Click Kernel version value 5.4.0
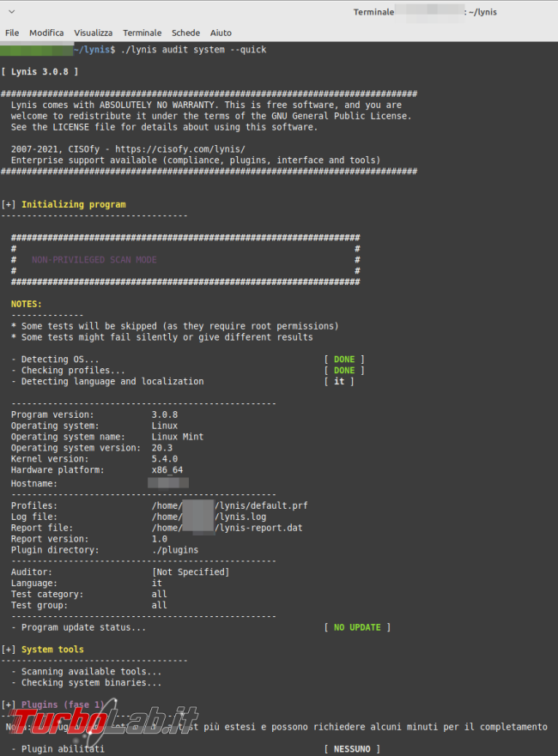558x756 pixels. (x=165, y=459)
